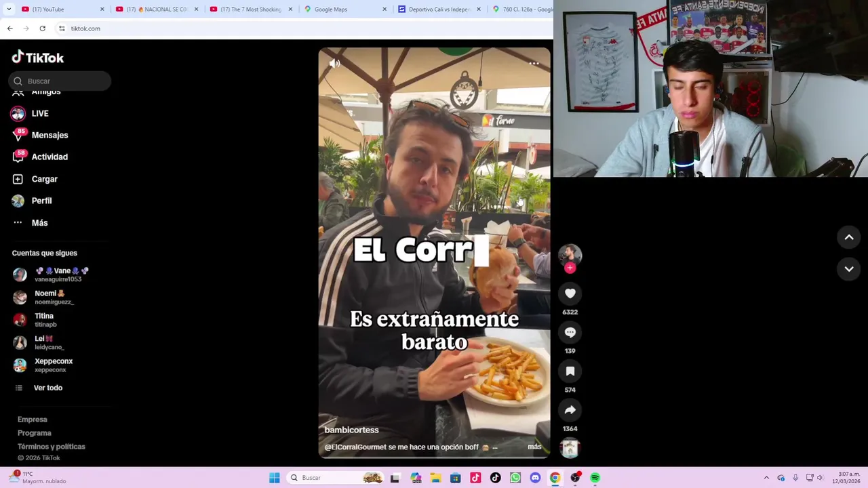The height and width of the screenshot is (488, 868).
Task: Click the Buscar search field in TikTok
Action: tap(60, 81)
